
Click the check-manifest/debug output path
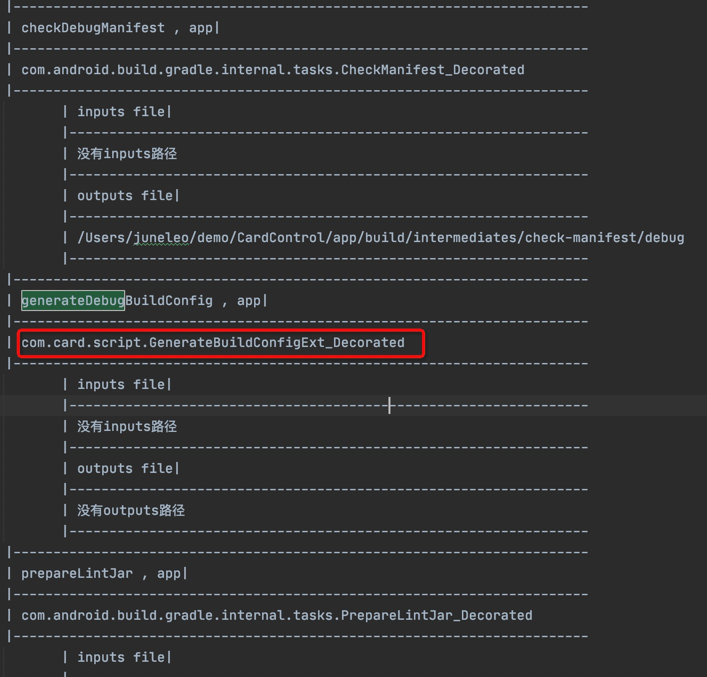point(380,238)
